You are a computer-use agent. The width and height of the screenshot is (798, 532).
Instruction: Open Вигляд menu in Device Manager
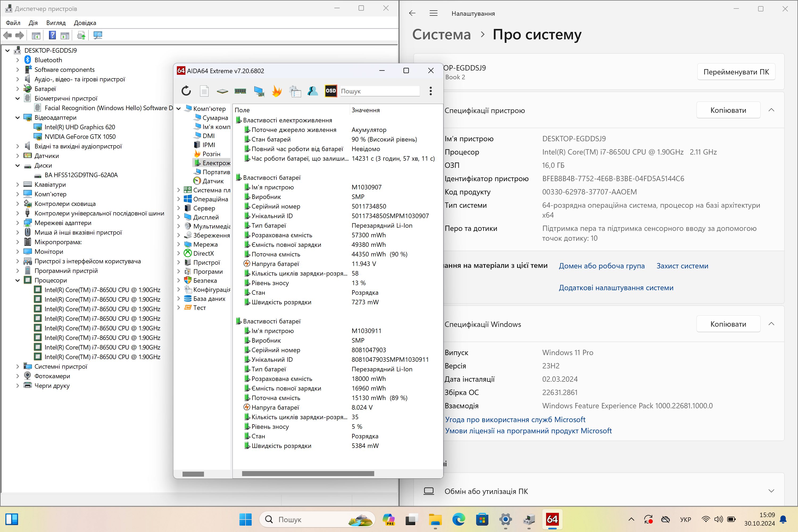[x=56, y=23]
